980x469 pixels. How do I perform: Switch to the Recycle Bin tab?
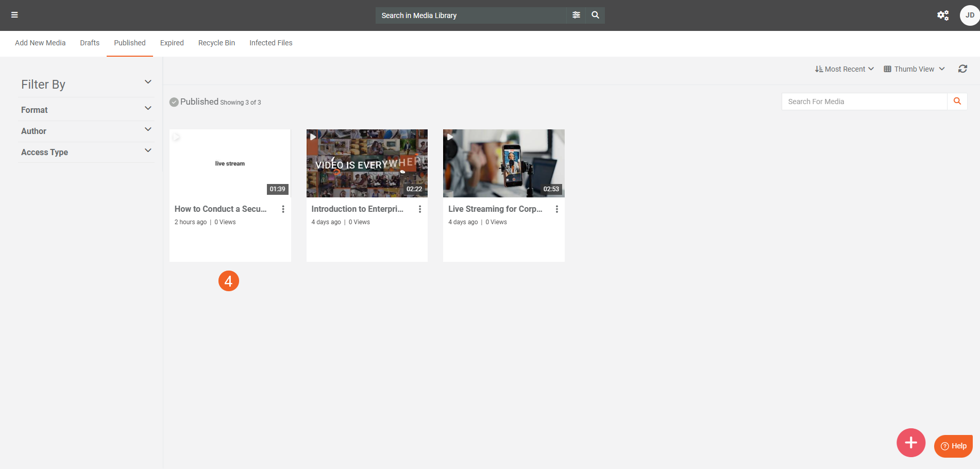[216, 43]
